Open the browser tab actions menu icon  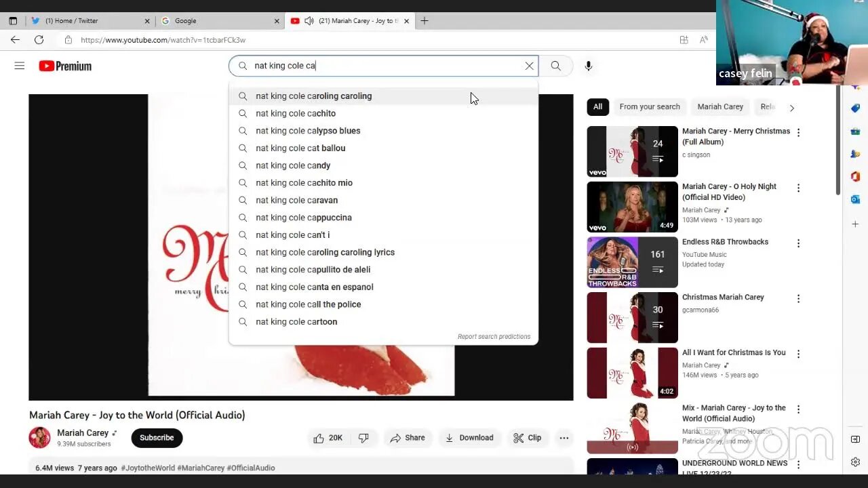pyautogui.click(x=13, y=21)
